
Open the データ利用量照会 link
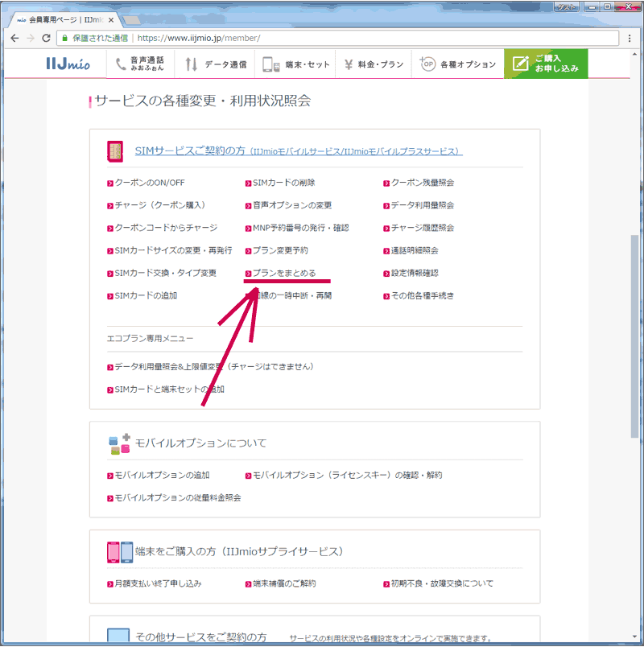point(422,205)
